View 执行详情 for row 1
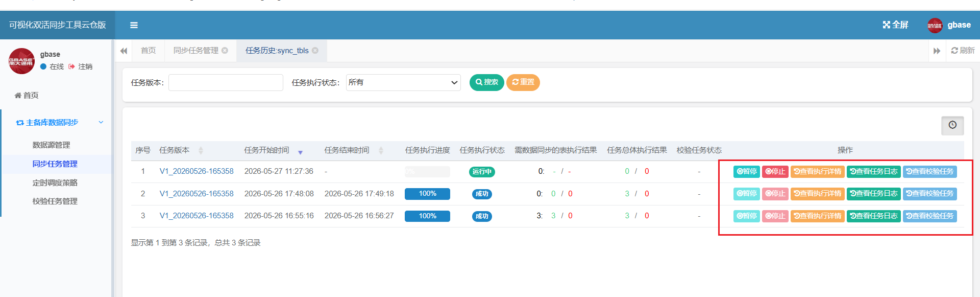This screenshot has height=297, width=980. coord(818,172)
